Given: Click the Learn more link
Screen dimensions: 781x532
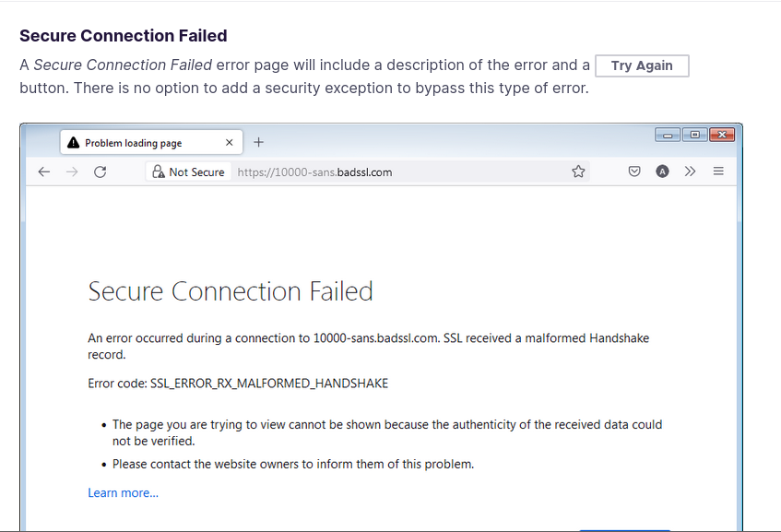Looking at the screenshot, I should click(123, 492).
